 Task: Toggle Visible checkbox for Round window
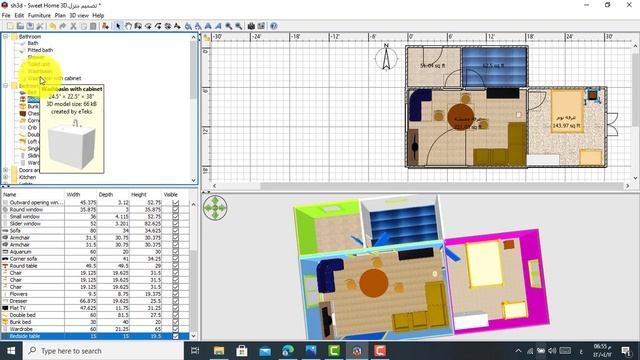[176, 209]
